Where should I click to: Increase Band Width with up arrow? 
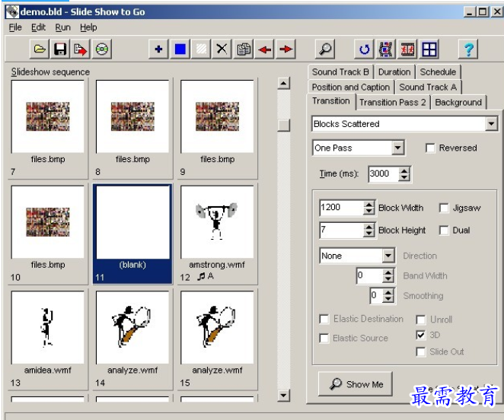pos(388,272)
